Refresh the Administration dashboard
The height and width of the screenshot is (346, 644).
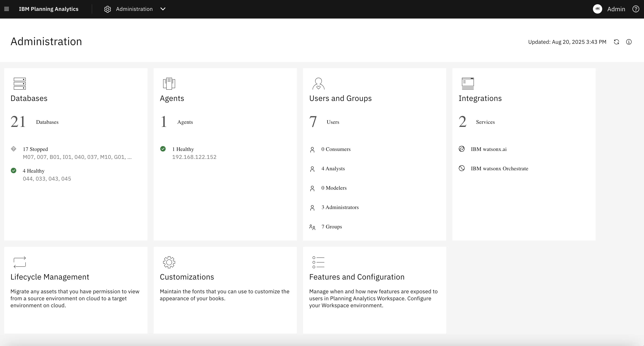[617, 42]
